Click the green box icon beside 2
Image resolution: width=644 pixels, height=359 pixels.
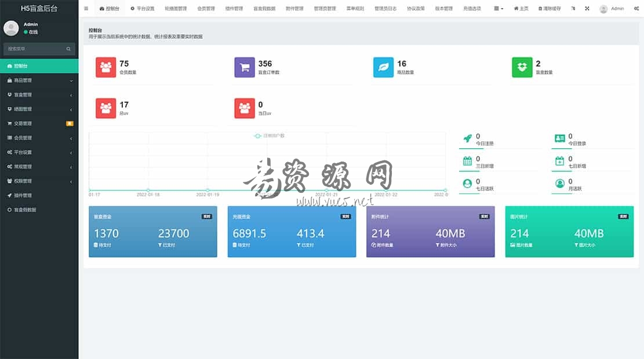pyautogui.click(x=522, y=67)
